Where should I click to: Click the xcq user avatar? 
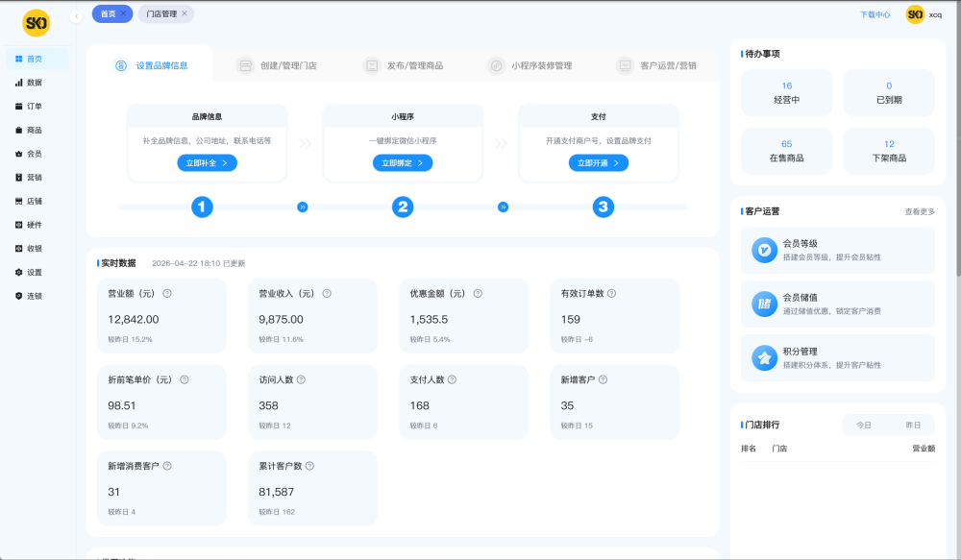[915, 14]
